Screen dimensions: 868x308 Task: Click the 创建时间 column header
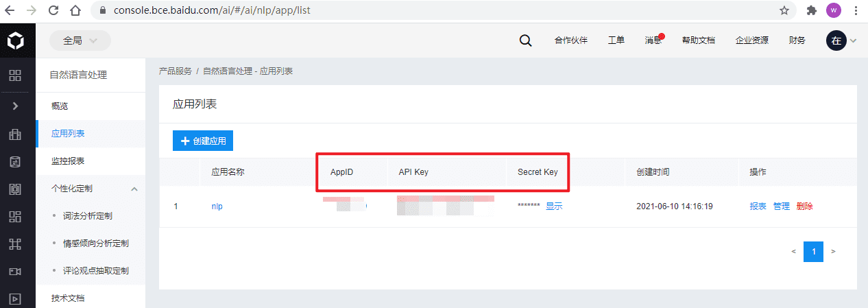tap(653, 172)
